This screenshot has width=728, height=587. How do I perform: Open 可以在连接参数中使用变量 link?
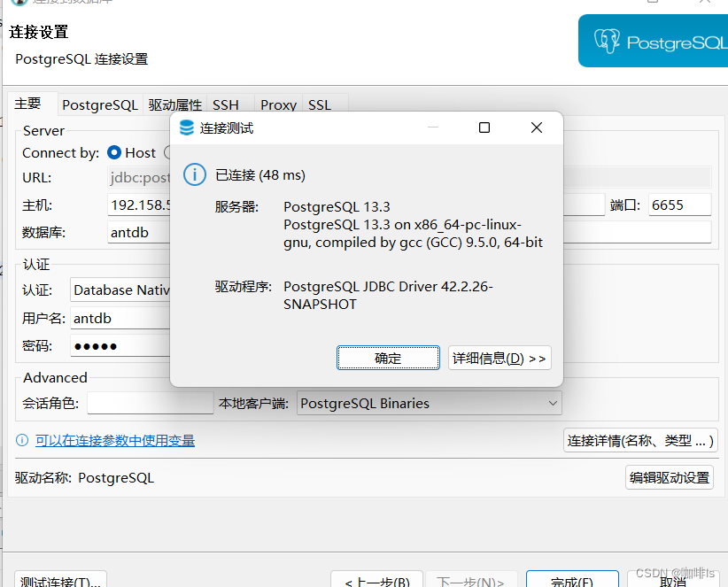tap(115, 440)
